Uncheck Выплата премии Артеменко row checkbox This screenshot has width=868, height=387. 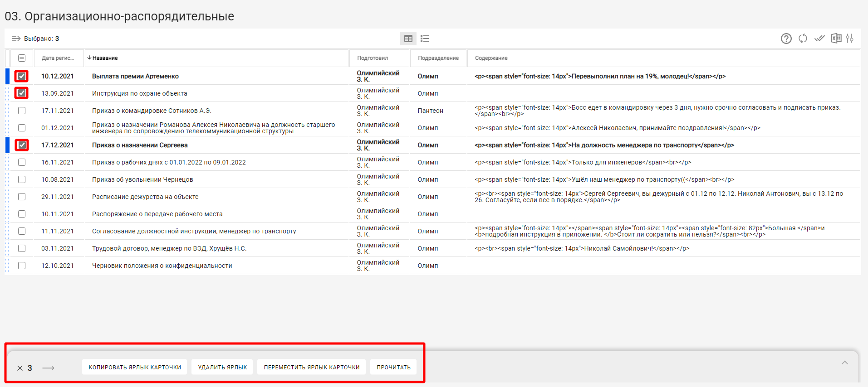point(22,76)
